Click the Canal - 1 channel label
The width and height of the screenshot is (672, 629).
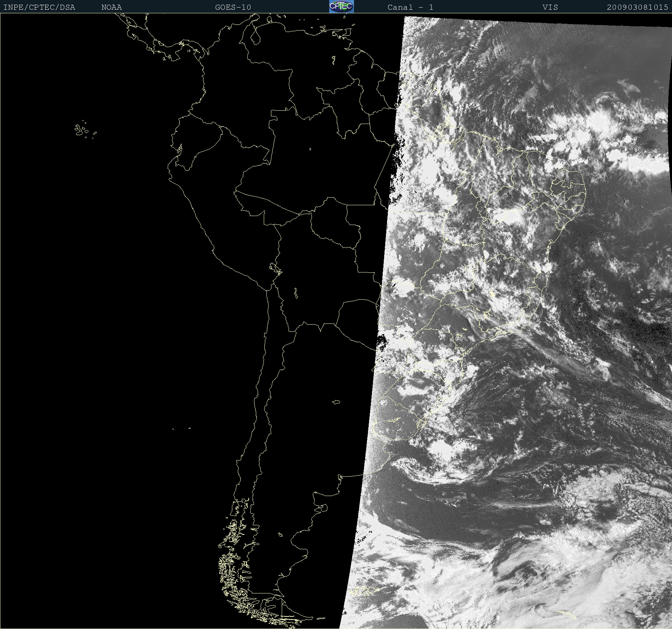click(x=410, y=7)
